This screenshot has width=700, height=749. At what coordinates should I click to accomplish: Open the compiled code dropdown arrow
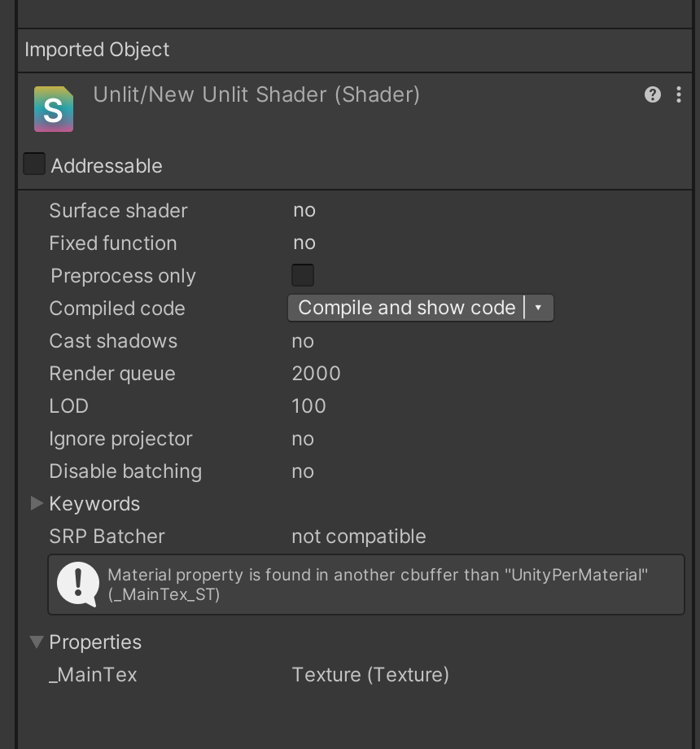tap(538, 308)
